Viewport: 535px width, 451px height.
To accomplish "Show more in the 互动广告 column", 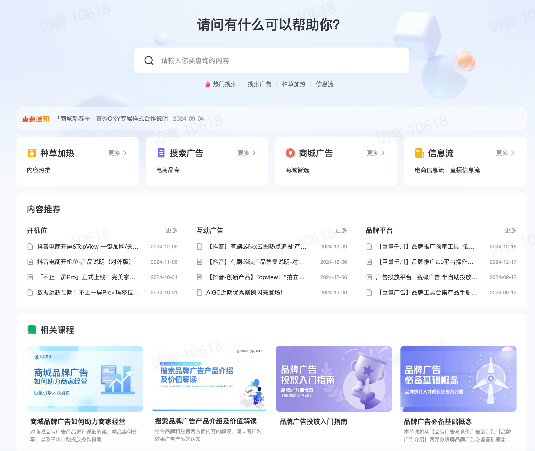I will tap(341, 231).
